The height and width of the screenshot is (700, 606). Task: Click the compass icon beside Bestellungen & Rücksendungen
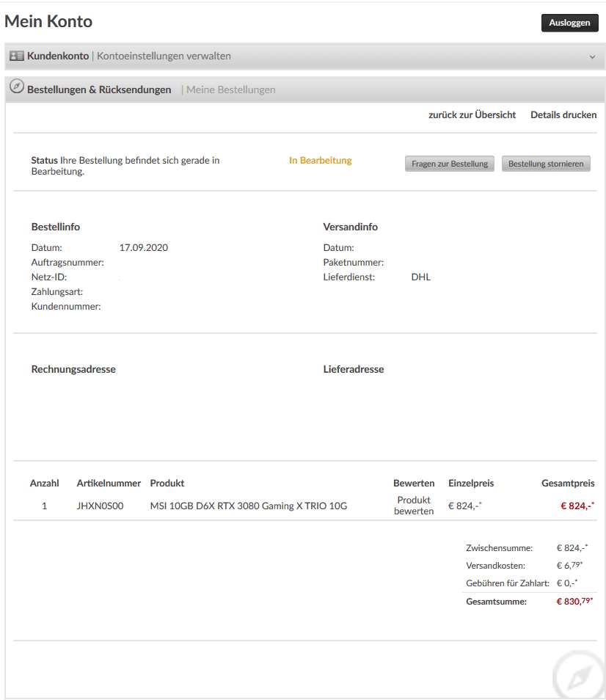tap(17, 87)
